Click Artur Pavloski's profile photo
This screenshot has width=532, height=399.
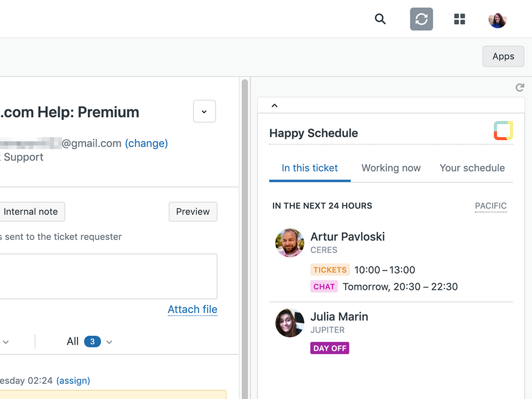[x=289, y=243]
